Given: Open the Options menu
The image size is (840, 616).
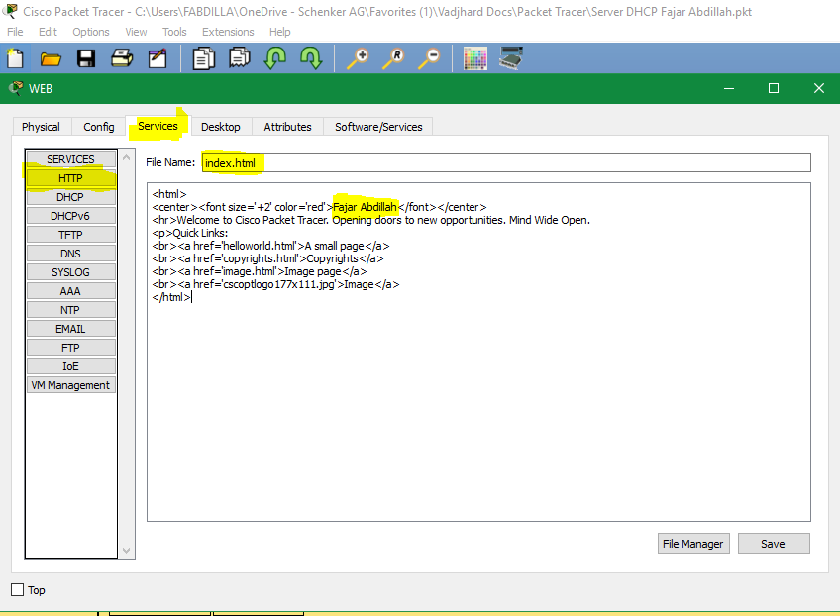Looking at the screenshot, I should pos(91,32).
